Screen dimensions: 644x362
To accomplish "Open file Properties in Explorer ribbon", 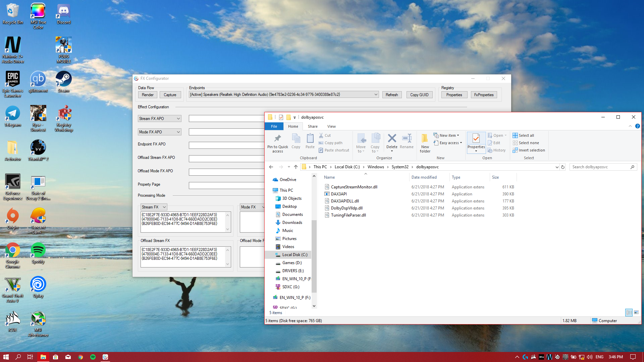I will tap(476, 142).
